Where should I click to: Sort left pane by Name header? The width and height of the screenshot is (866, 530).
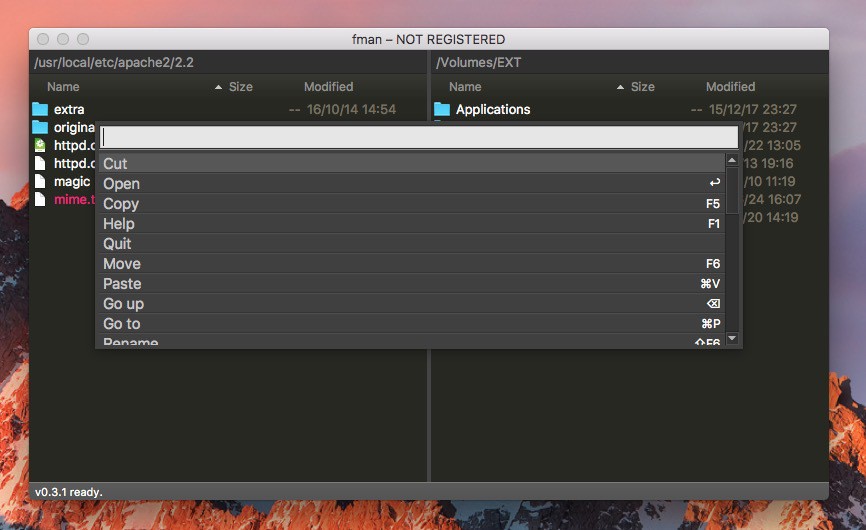(x=63, y=87)
